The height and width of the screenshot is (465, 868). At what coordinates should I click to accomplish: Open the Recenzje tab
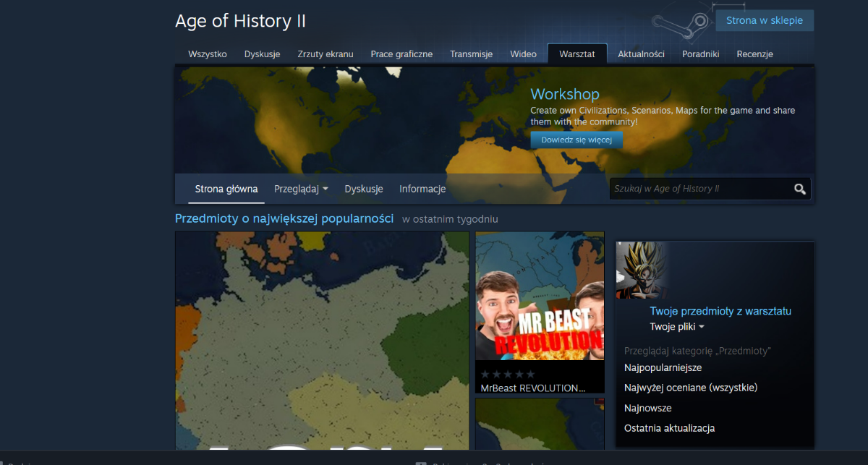click(755, 54)
